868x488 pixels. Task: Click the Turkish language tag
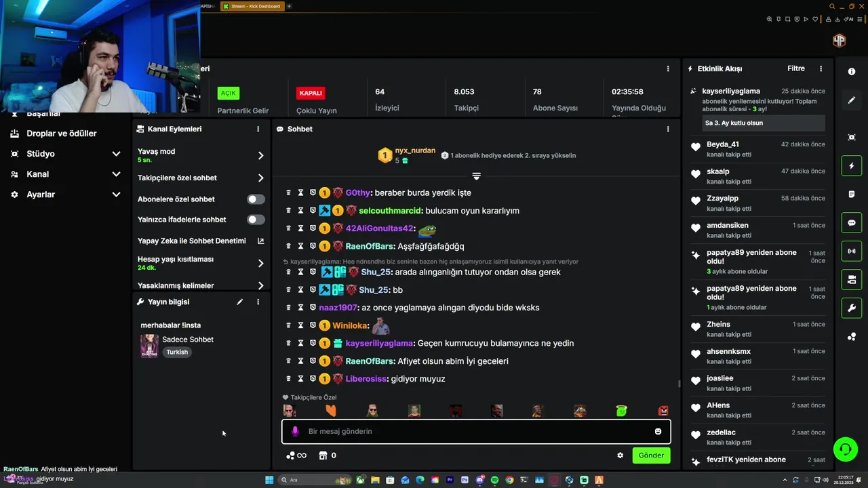click(x=177, y=352)
